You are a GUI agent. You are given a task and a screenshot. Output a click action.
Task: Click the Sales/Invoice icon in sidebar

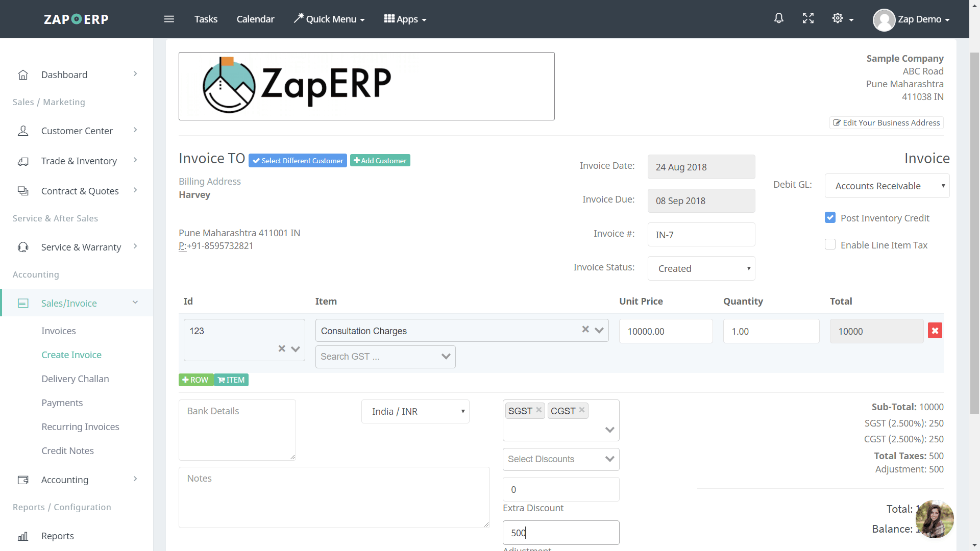(23, 303)
